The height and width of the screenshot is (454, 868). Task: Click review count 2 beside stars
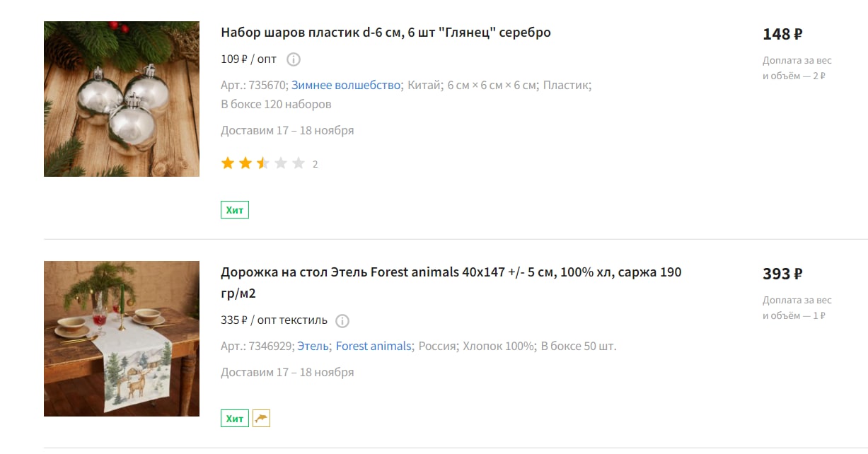(316, 165)
